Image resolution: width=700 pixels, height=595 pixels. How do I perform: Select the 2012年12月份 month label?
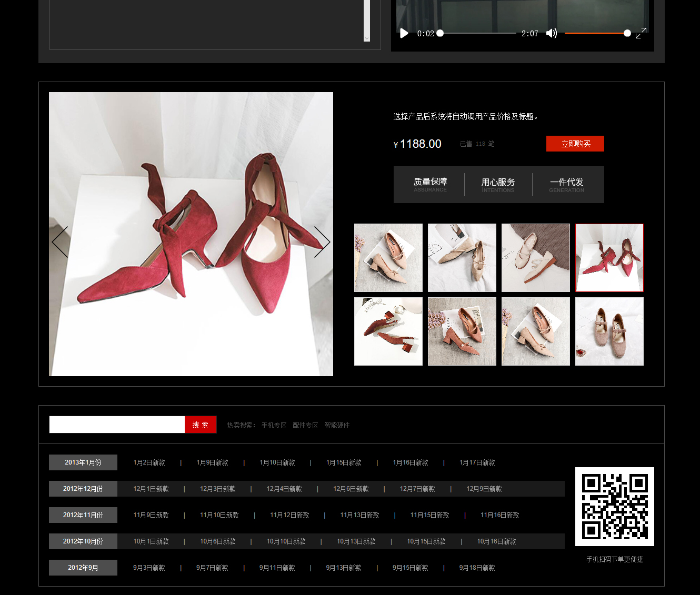click(83, 489)
